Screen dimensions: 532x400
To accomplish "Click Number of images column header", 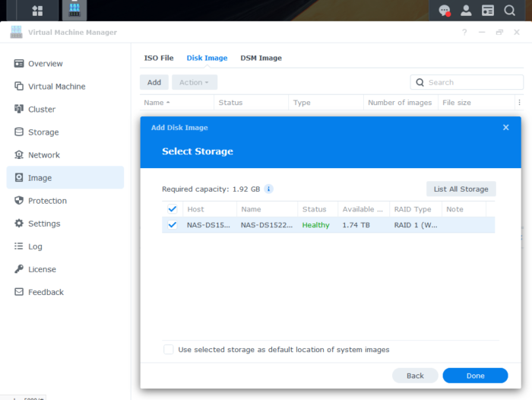I will (x=400, y=103).
